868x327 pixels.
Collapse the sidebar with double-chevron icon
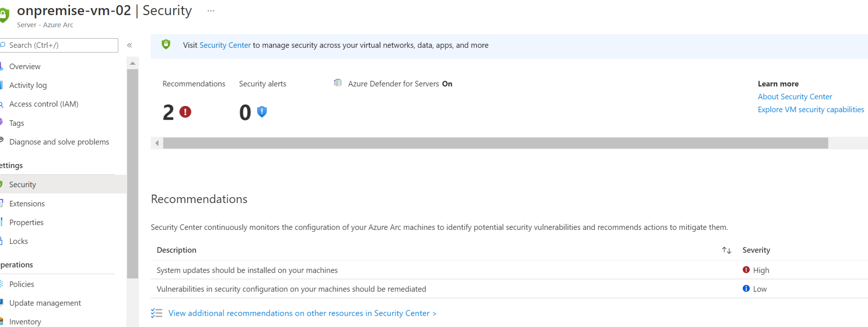[x=129, y=45]
